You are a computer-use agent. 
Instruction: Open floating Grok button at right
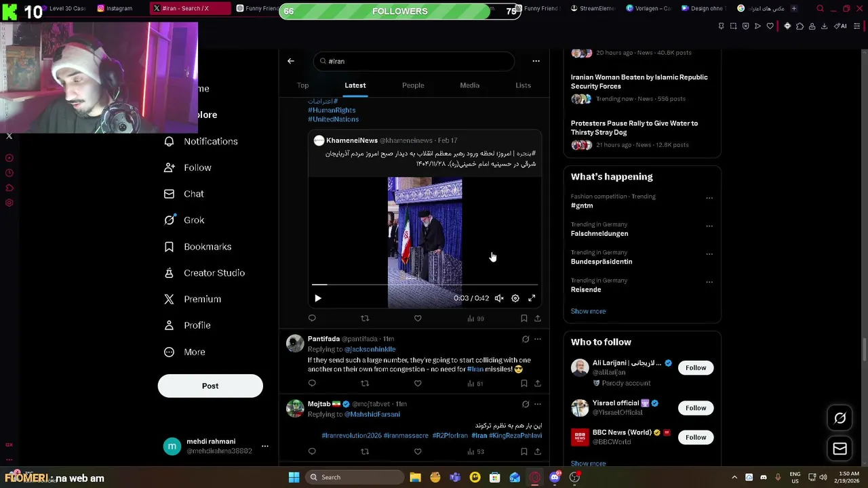point(840,418)
